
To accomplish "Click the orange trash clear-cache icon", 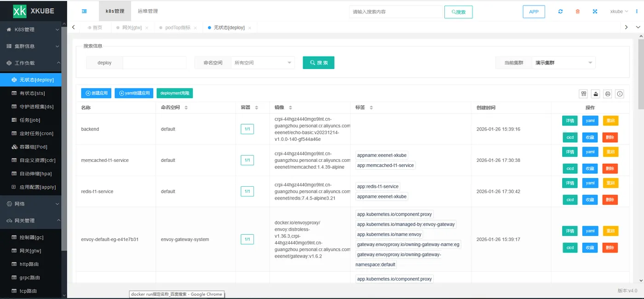I will tap(578, 11).
